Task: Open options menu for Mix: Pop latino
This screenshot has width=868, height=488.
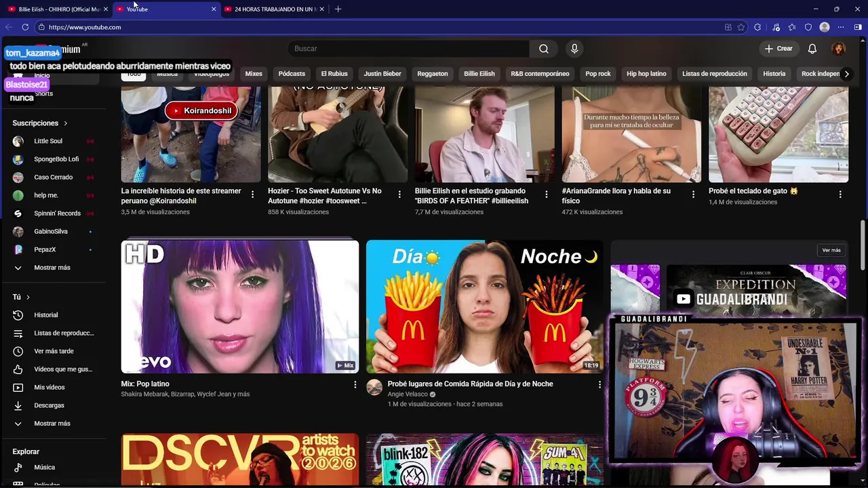Action: (x=355, y=384)
